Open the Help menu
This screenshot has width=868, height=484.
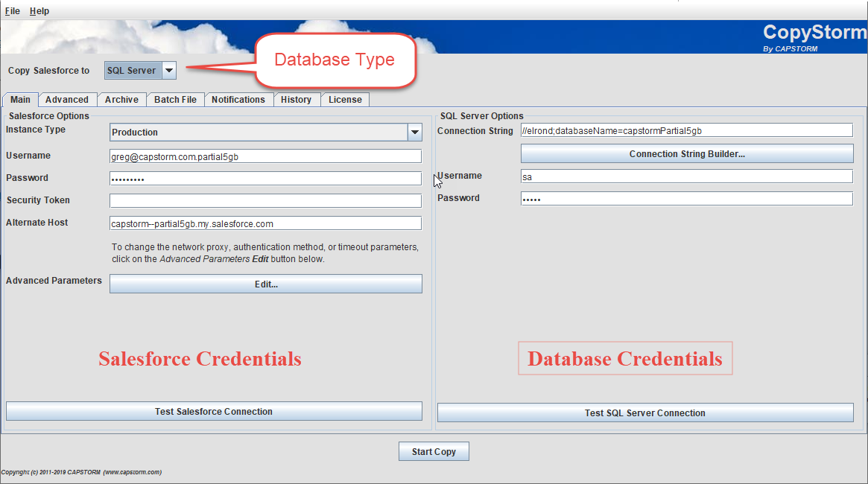pyautogui.click(x=39, y=11)
